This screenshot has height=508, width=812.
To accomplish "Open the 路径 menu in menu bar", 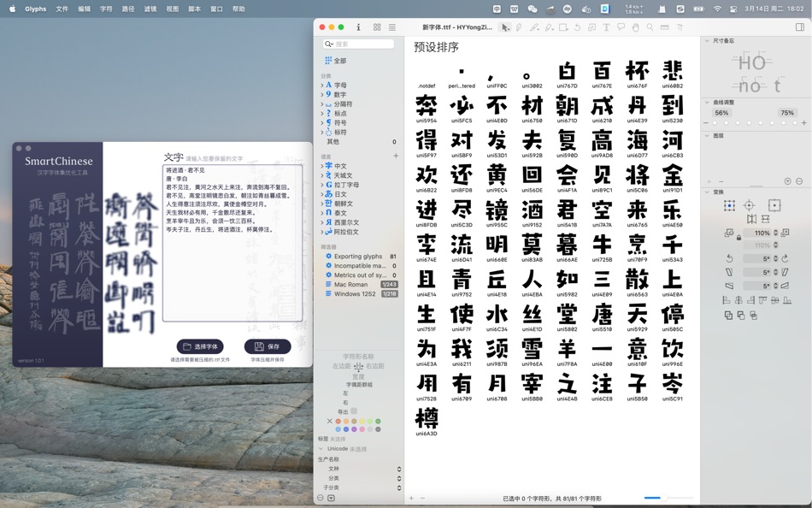I will point(128,9).
